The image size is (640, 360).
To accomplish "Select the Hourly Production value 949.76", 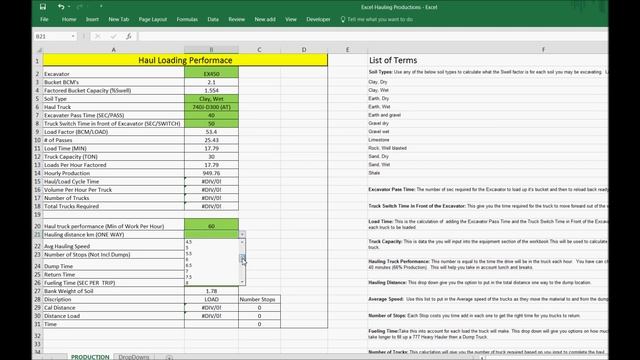I will (211, 173).
